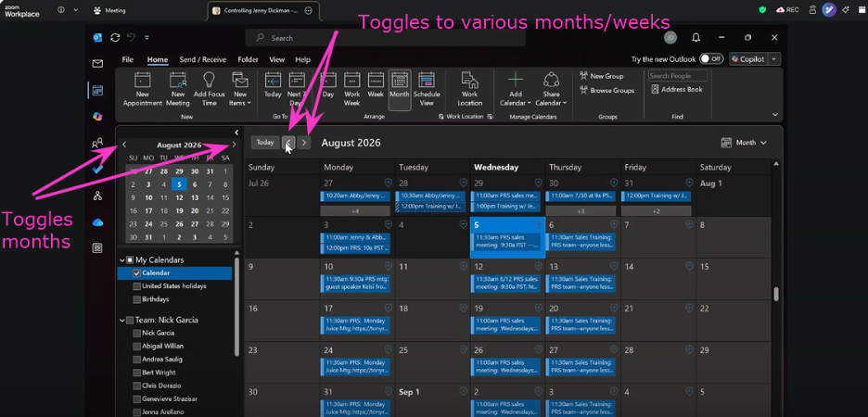Image resolution: width=868 pixels, height=417 pixels.
Task: Collapse the folder pane arrow
Action: coord(236,133)
